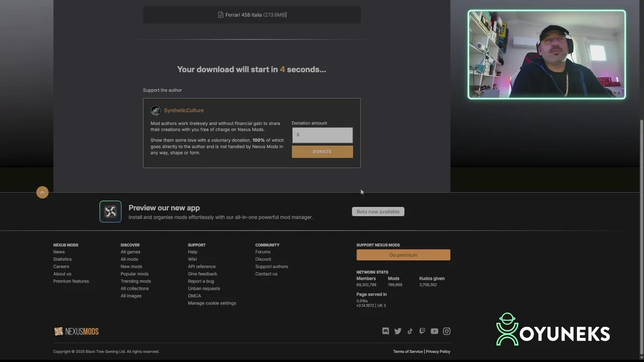Open the Manage cookie settings link

pos(212,303)
